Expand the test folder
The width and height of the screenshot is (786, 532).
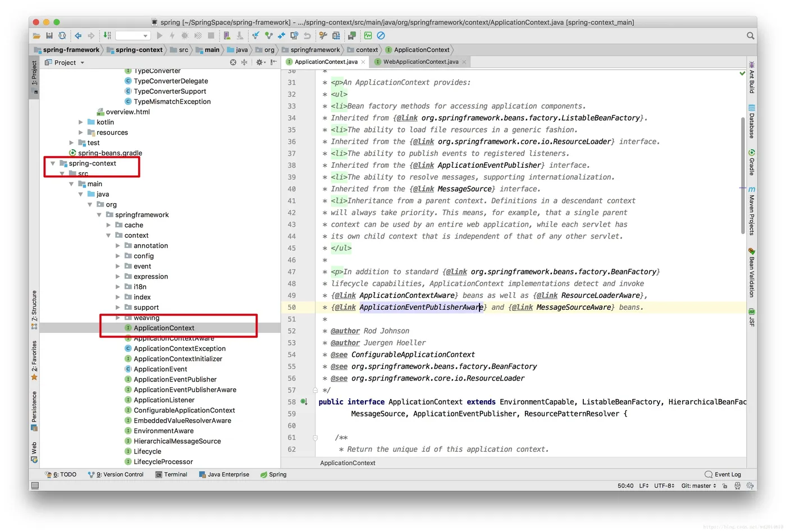(x=71, y=143)
